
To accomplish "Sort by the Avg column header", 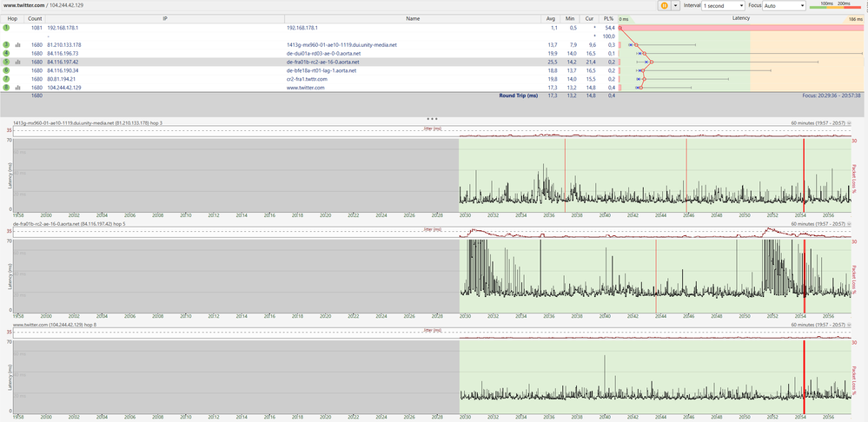I will (x=550, y=17).
